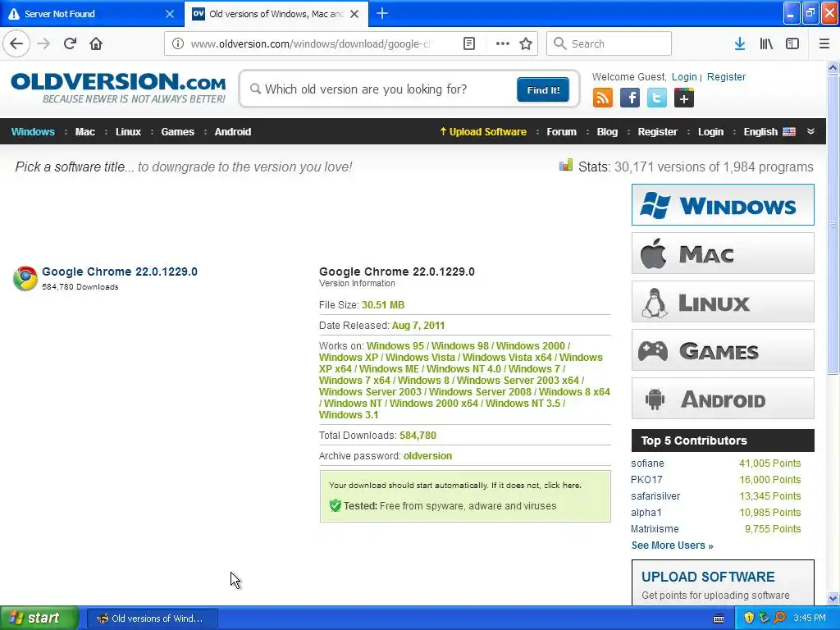Click the OLDVERSION.COM logo
The height and width of the screenshot is (630, 840).
pos(118,87)
